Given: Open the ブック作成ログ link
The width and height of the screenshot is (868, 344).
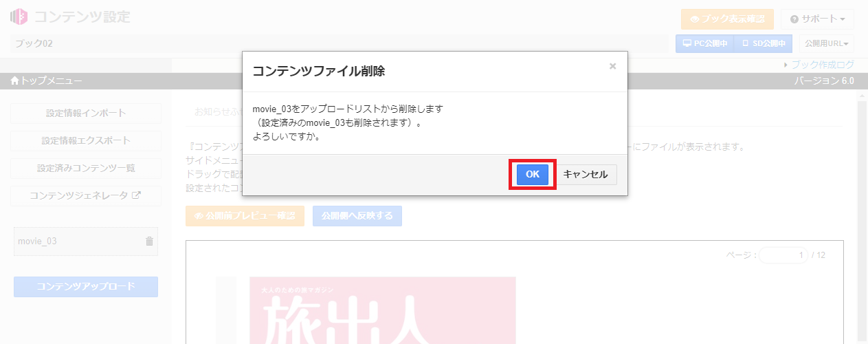Looking at the screenshot, I should tap(822, 65).
